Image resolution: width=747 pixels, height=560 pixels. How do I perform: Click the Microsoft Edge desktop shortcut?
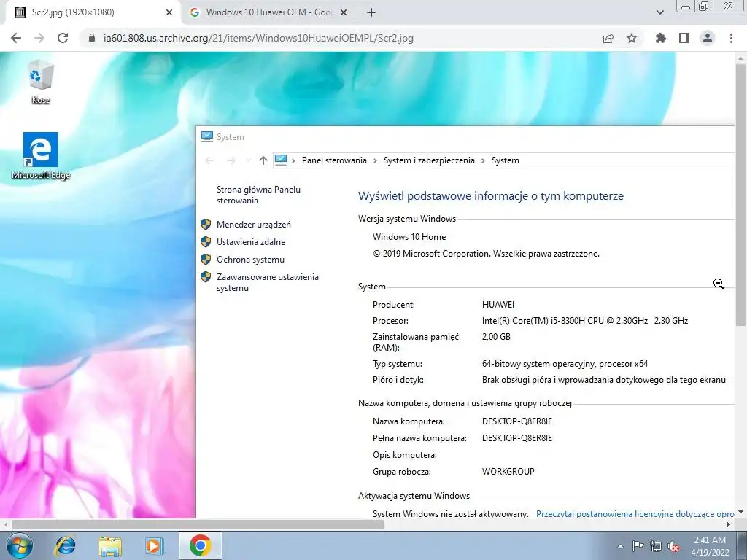(41, 156)
